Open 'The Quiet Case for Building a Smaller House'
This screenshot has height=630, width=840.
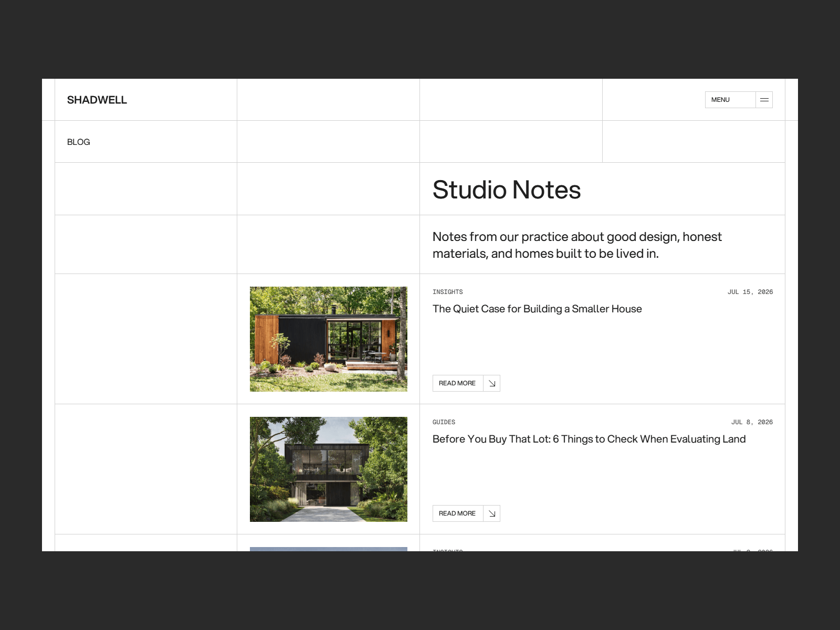tap(537, 309)
